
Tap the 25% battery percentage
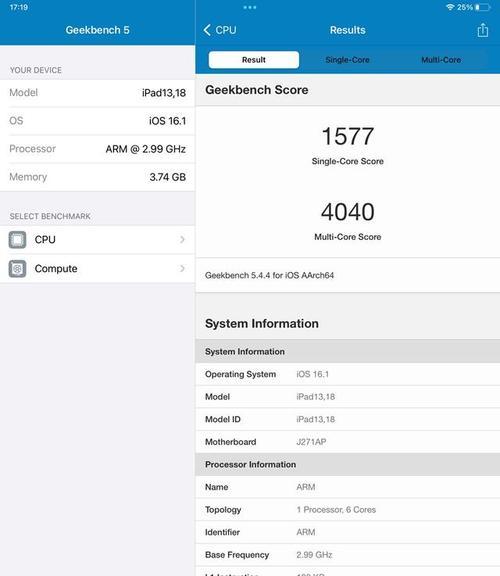coord(465,7)
